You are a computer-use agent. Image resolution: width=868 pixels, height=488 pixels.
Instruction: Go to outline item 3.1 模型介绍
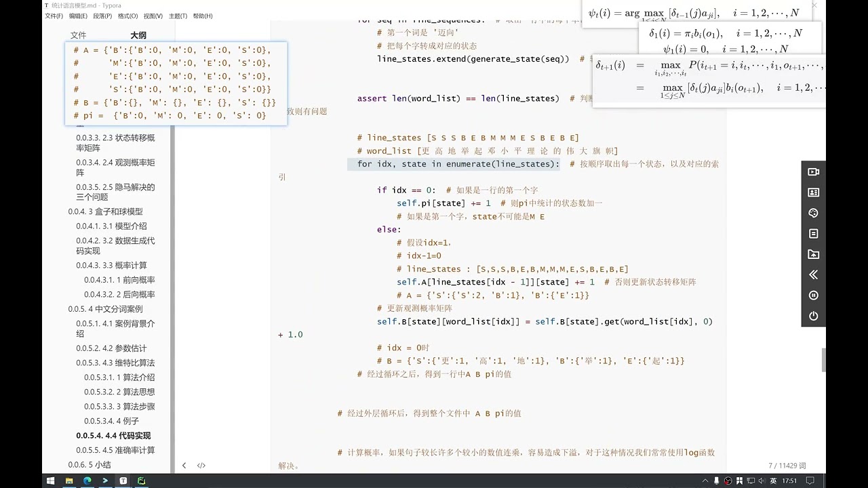[111, 226]
